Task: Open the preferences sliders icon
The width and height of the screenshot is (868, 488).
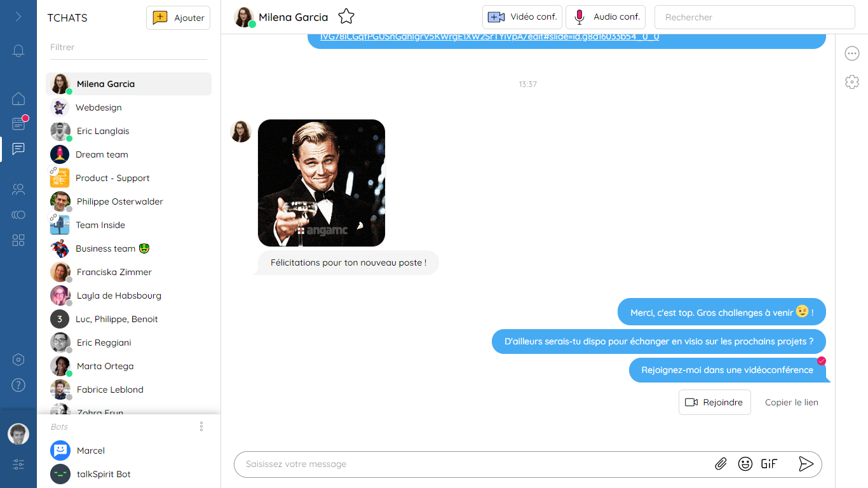Action: coord(18,464)
